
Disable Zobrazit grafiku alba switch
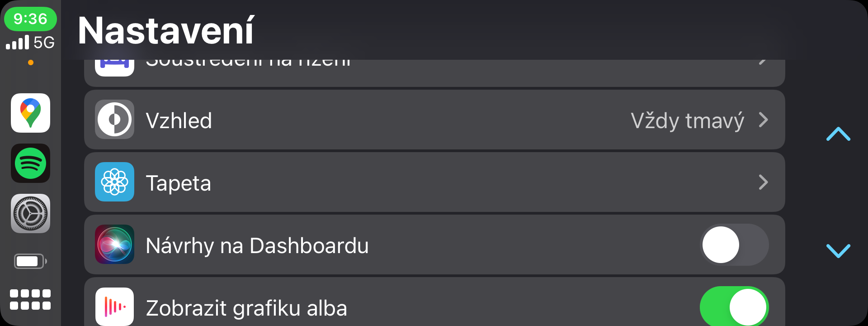pos(734,307)
